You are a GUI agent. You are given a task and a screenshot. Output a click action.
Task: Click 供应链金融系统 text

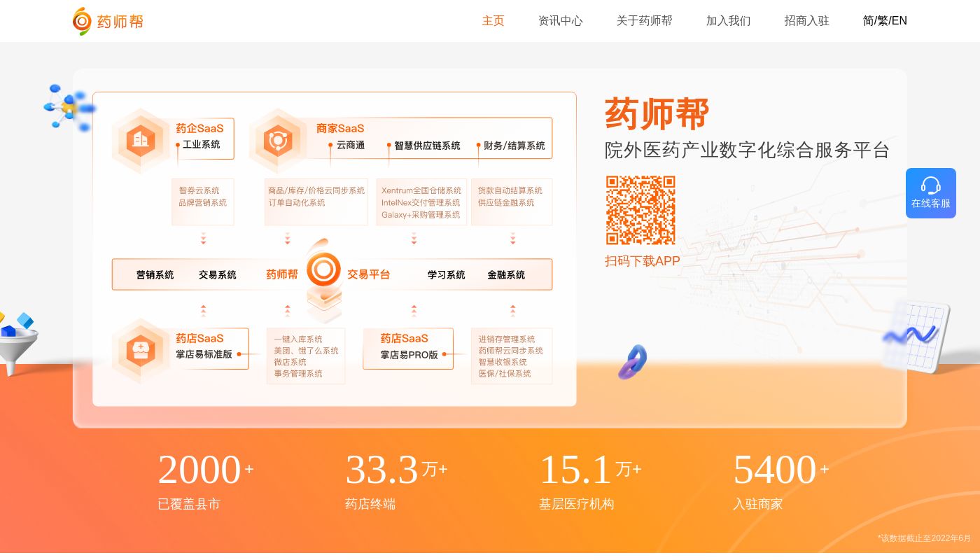tap(506, 202)
